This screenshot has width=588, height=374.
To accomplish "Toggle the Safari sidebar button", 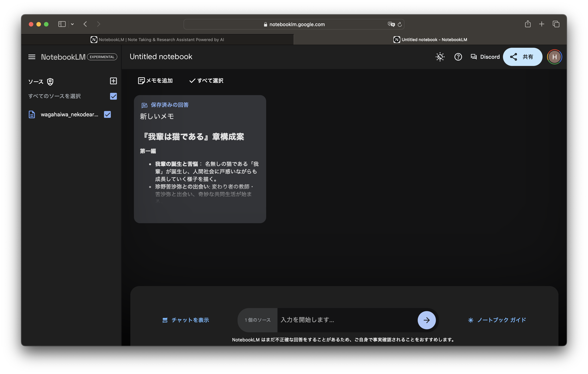I will click(62, 24).
